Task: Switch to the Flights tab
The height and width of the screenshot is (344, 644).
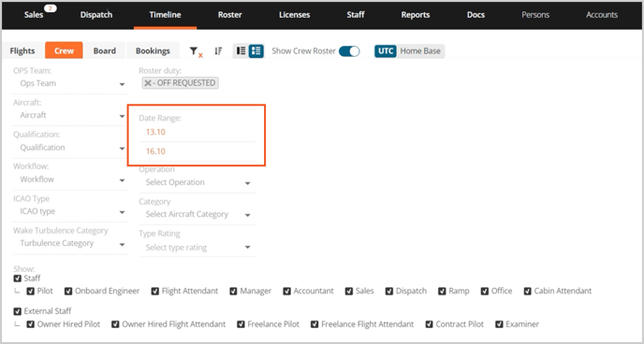Action: coord(22,50)
